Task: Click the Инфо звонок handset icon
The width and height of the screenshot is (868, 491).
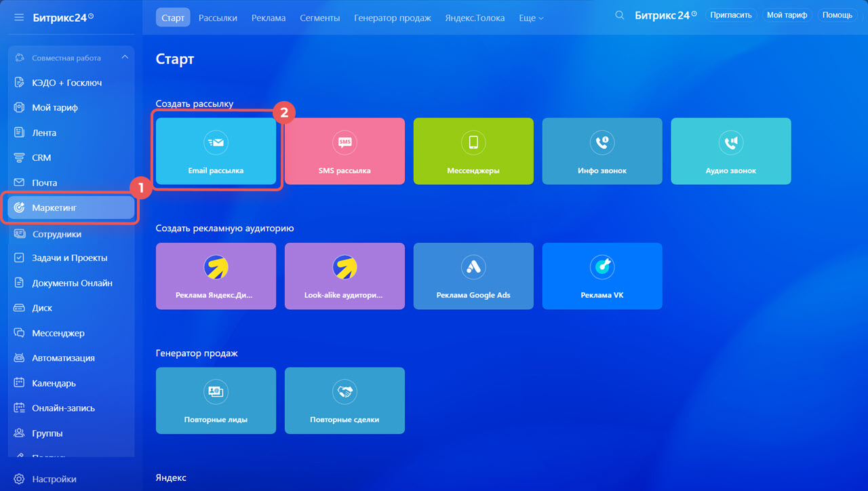Action: (602, 142)
